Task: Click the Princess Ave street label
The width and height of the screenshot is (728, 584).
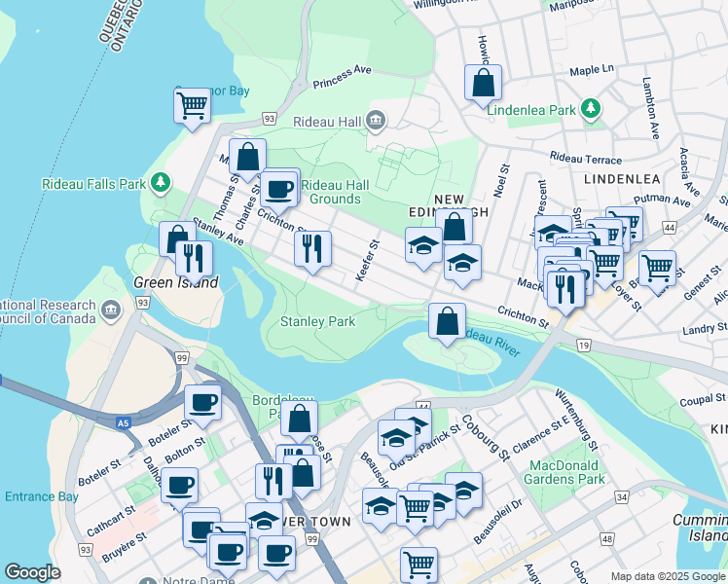Action: coord(343,77)
